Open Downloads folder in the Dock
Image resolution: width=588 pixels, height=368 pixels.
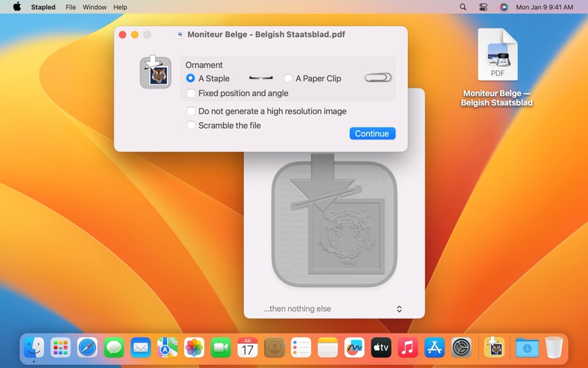[527, 348]
